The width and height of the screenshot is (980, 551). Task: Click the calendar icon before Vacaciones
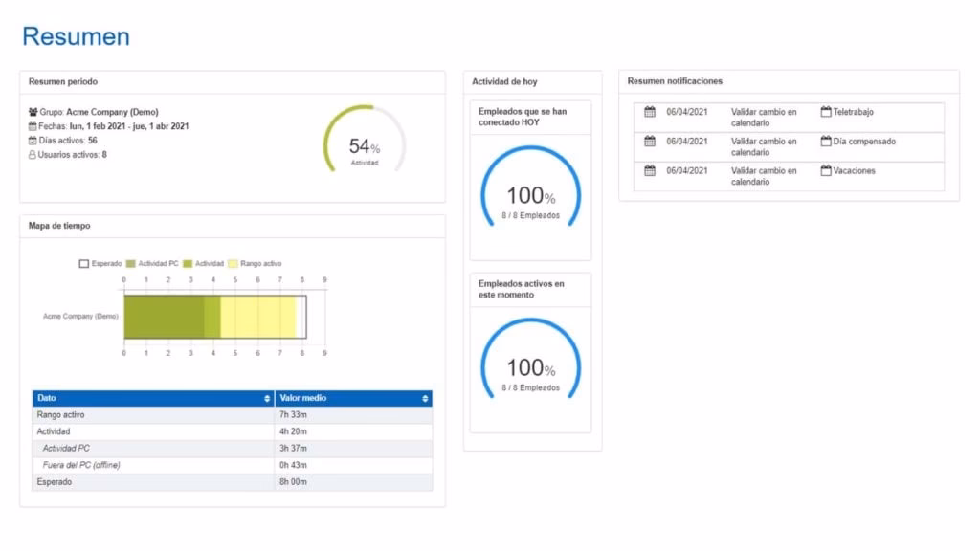click(826, 171)
